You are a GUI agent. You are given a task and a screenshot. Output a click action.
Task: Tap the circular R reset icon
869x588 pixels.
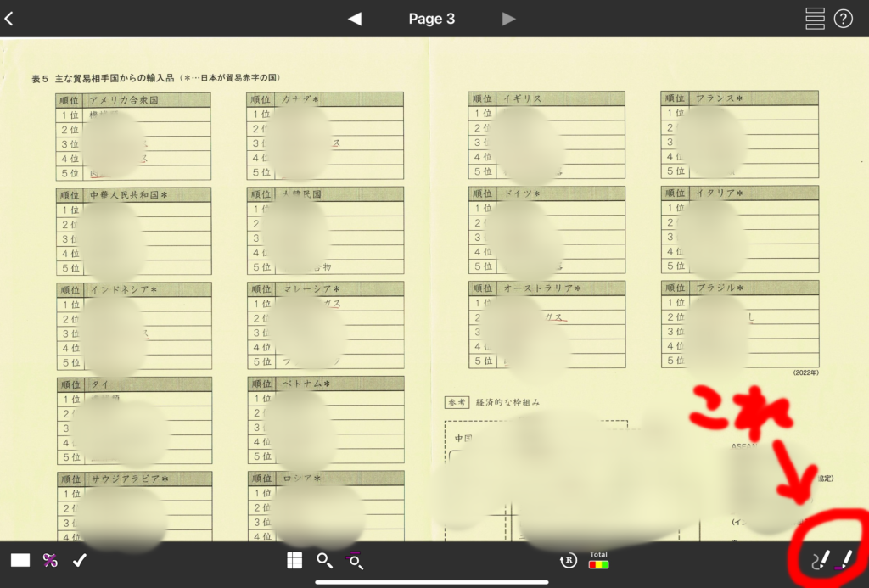(568, 560)
